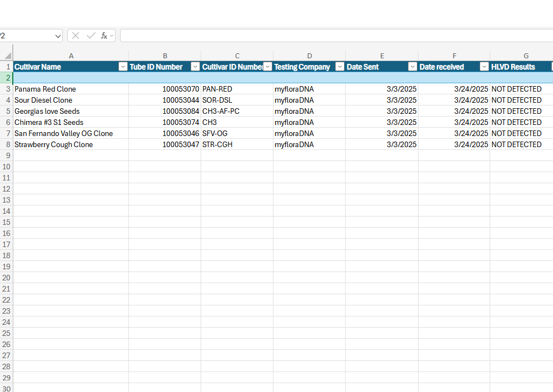Click the Enter checkmark icon in formula bar
Screen dimensions: 553x392
point(91,36)
